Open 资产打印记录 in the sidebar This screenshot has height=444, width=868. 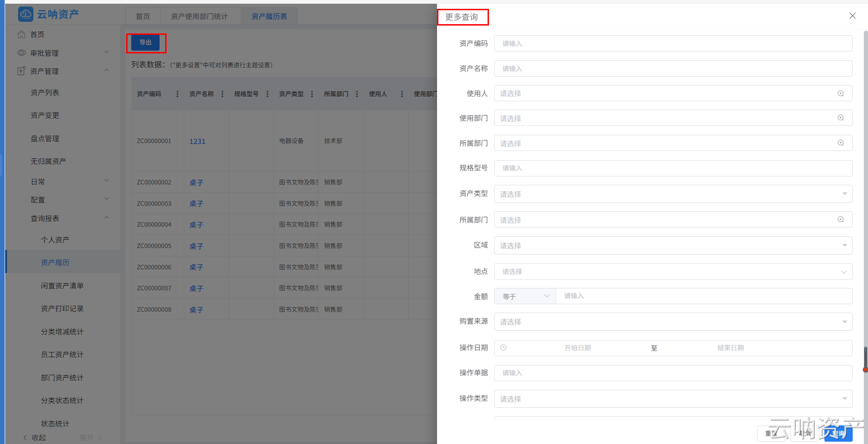click(62, 308)
